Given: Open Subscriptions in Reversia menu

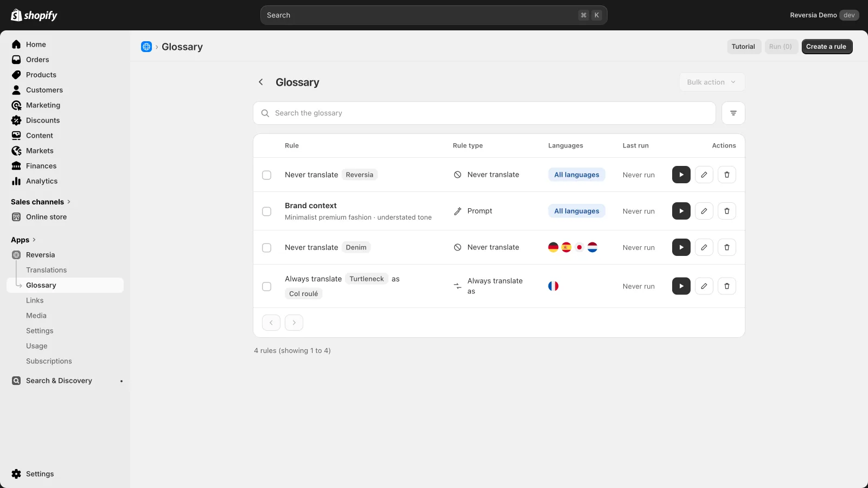Looking at the screenshot, I should point(49,361).
